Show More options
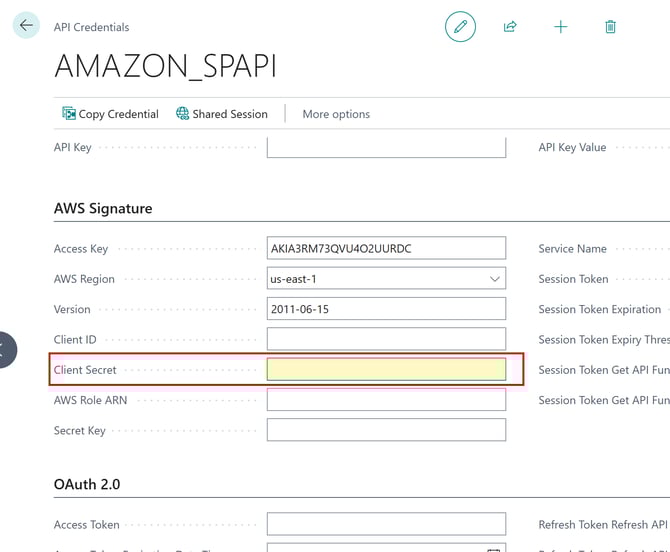 pyautogui.click(x=336, y=114)
